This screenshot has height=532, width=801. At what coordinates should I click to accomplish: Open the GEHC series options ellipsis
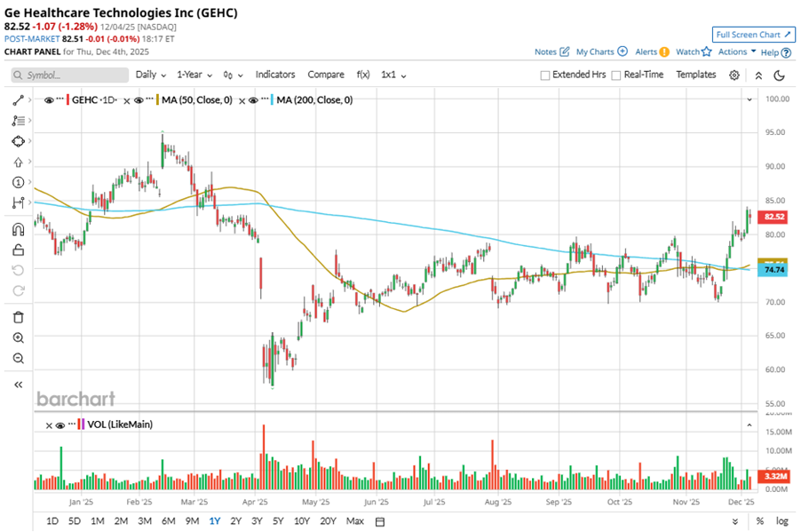pos(60,98)
